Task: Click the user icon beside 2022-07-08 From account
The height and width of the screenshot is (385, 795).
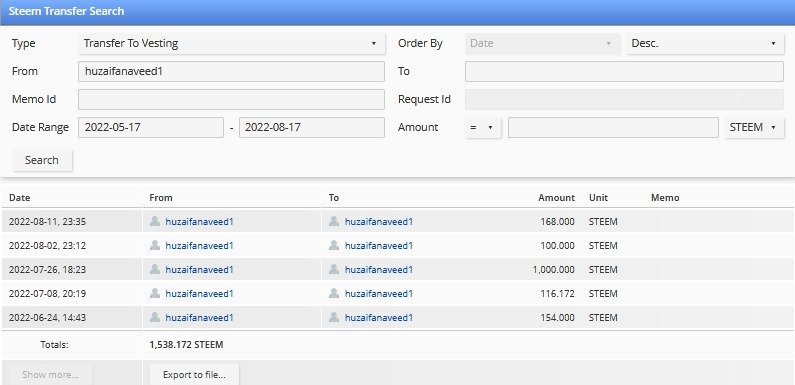Action: tap(155, 293)
